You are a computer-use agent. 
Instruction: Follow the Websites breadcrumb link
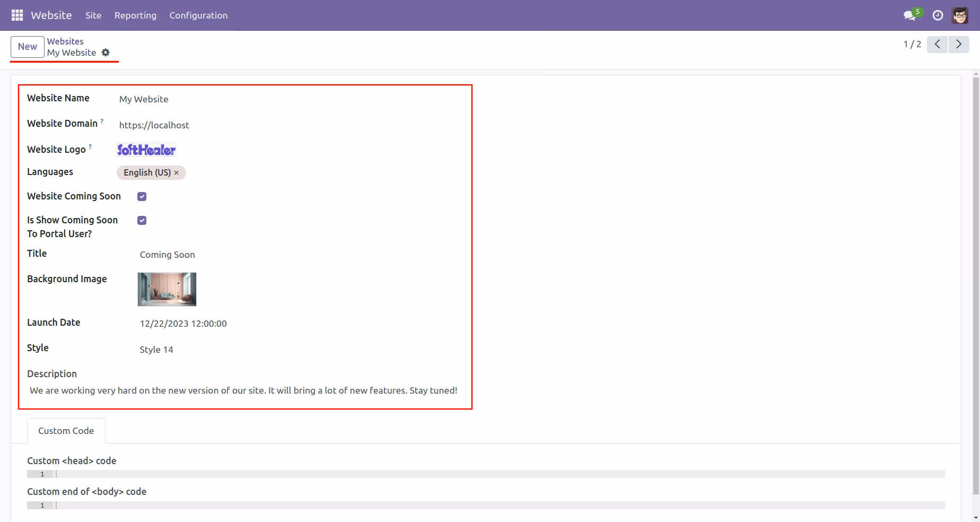pyautogui.click(x=65, y=41)
